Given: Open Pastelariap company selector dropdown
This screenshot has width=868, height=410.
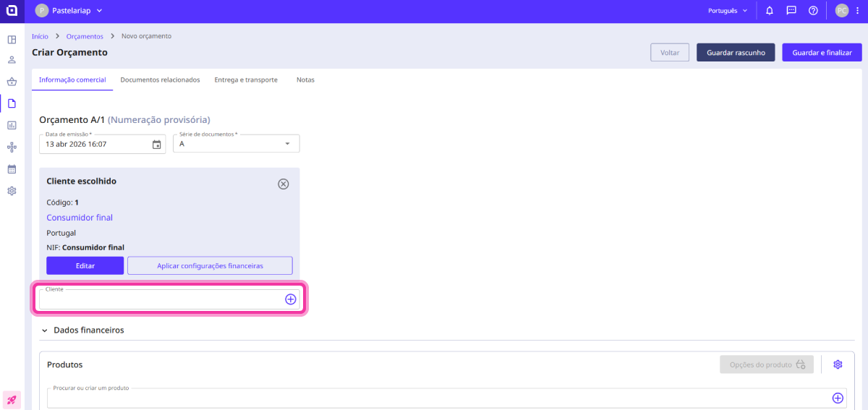Looking at the screenshot, I should (69, 11).
